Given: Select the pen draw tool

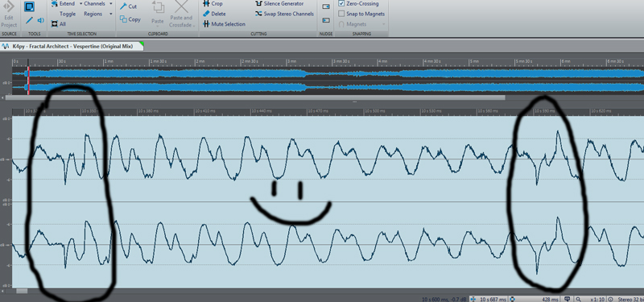Looking at the screenshot, I should click(x=30, y=20).
